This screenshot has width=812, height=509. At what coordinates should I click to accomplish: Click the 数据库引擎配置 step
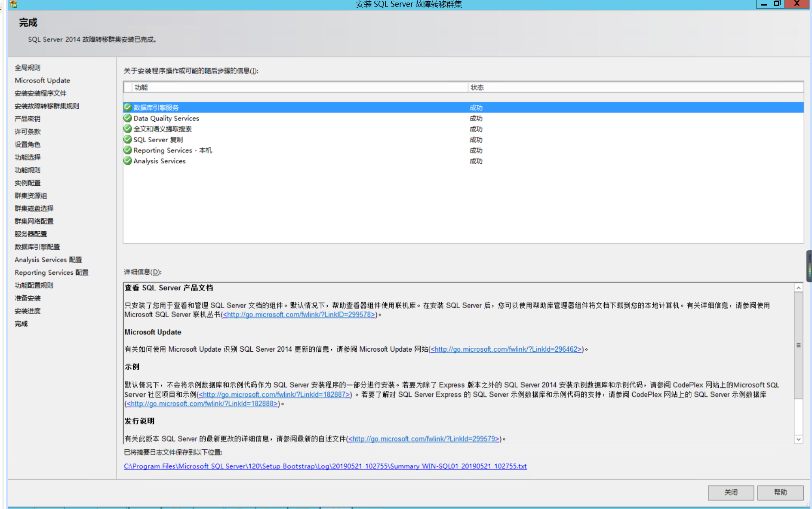point(37,247)
